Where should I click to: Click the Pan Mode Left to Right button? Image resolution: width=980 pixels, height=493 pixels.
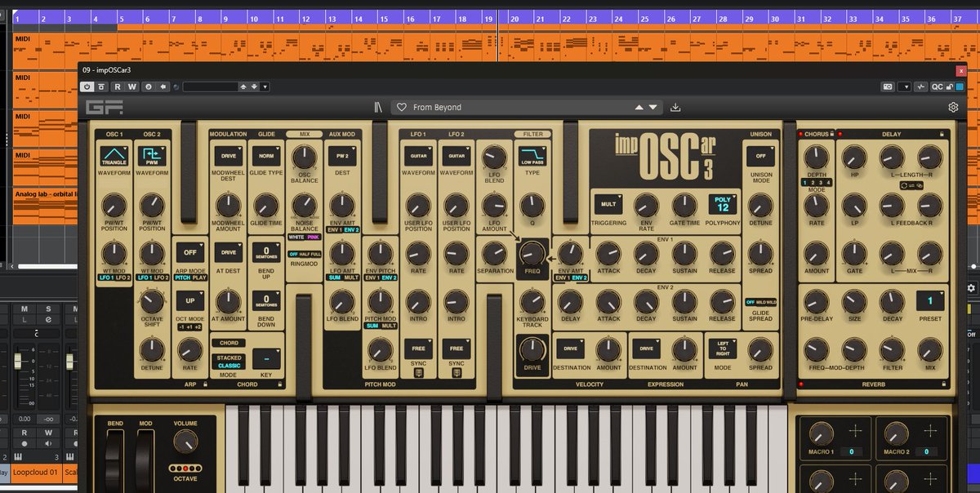722,348
